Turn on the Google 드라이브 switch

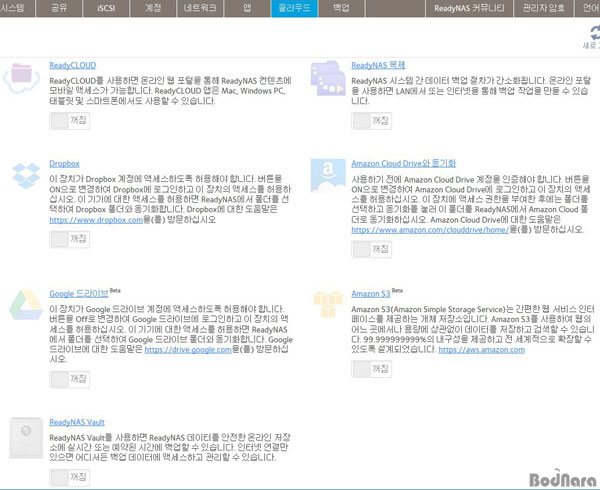tap(70, 379)
